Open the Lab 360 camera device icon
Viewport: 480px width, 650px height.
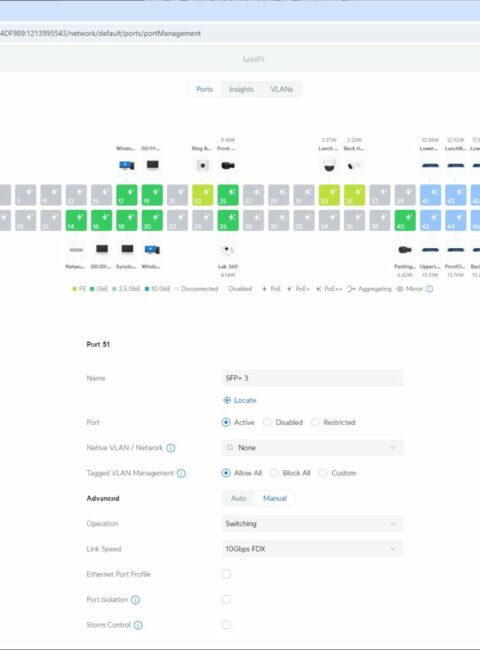(x=228, y=250)
